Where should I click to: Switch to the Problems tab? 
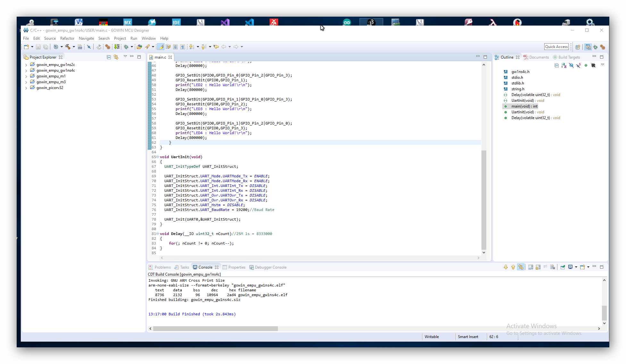(x=160, y=267)
